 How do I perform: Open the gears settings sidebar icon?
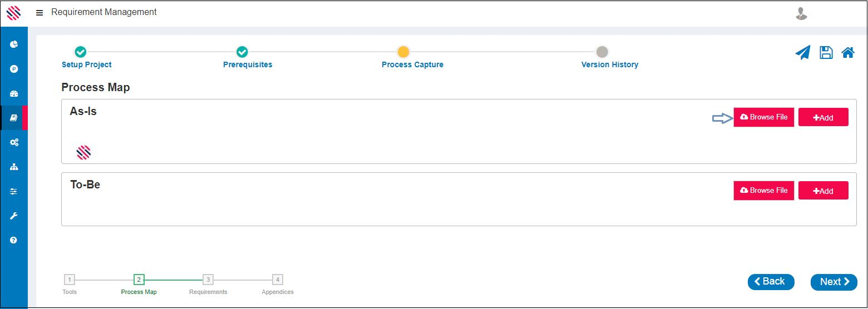pos(14,142)
